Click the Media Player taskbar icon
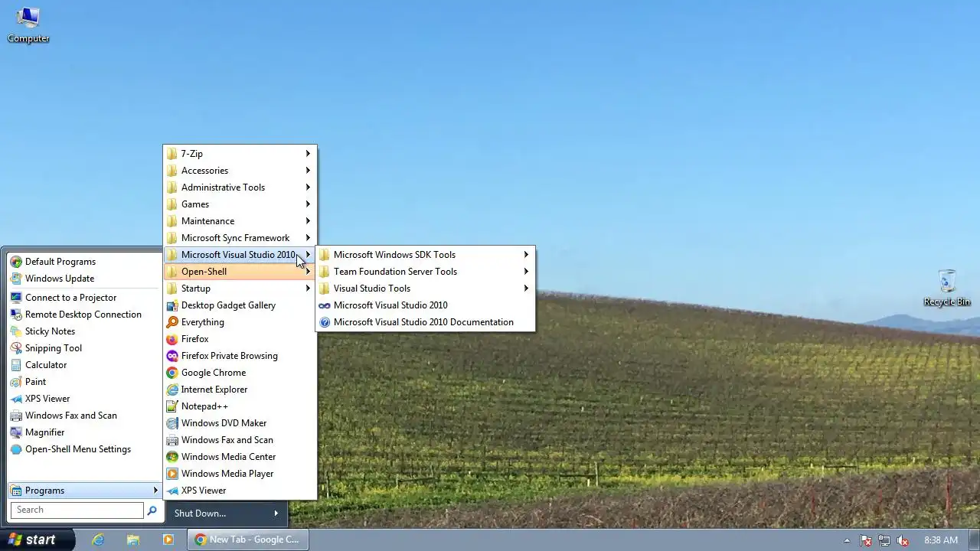This screenshot has width=980, height=551. (x=168, y=540)
